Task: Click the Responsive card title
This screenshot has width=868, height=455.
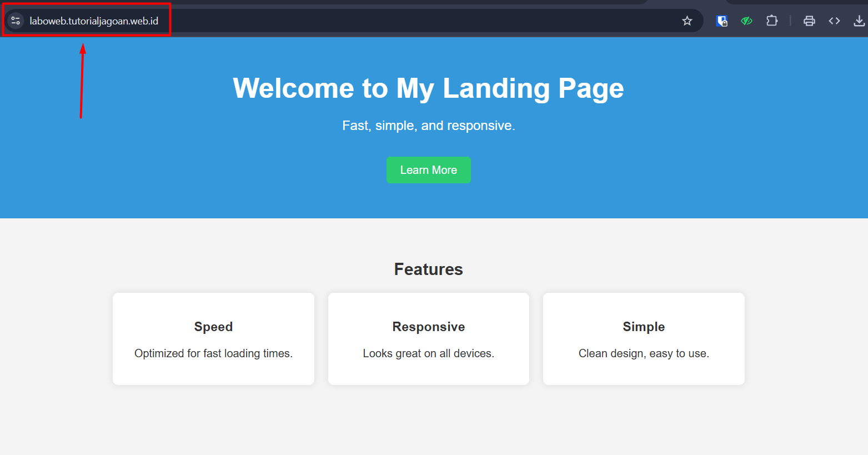Action: point(429,327)
